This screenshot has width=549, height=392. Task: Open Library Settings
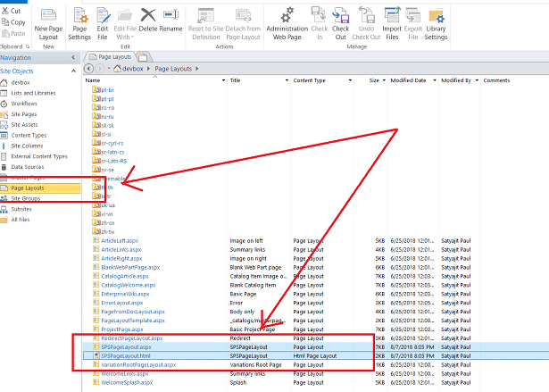(x=436, y=24)
